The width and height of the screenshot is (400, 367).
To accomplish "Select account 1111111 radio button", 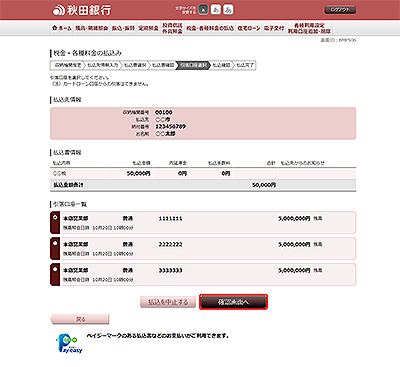I will coord(55,217).
